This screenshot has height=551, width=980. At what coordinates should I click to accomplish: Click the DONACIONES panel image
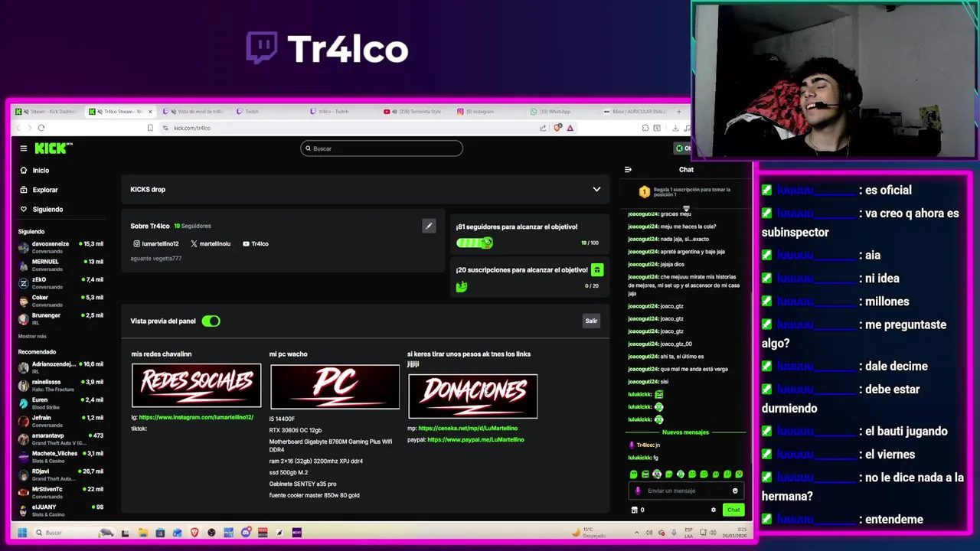pyautogui.click(x=472, y=396)
